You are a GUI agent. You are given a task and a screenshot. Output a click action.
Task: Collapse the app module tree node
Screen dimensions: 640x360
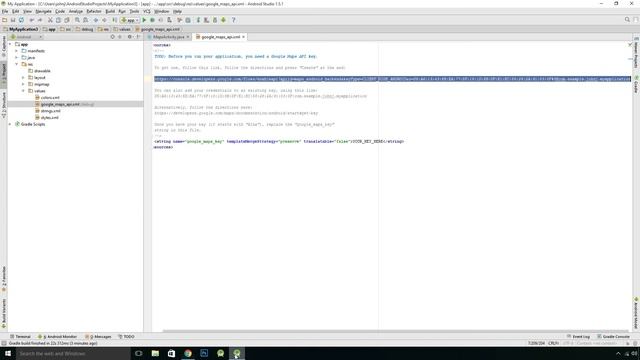(10, 44)
